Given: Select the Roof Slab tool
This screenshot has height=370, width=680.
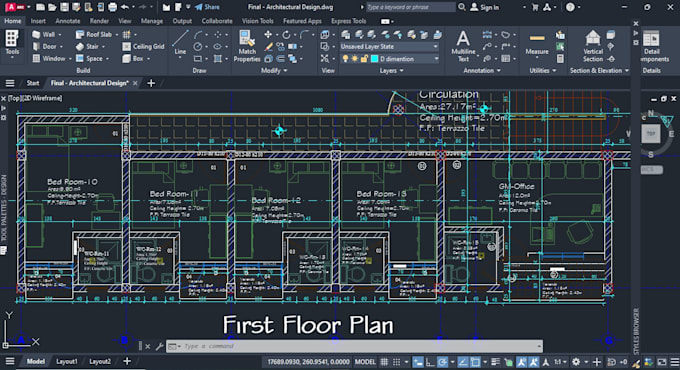Looking at the screenshot, I should pos(94,34).
